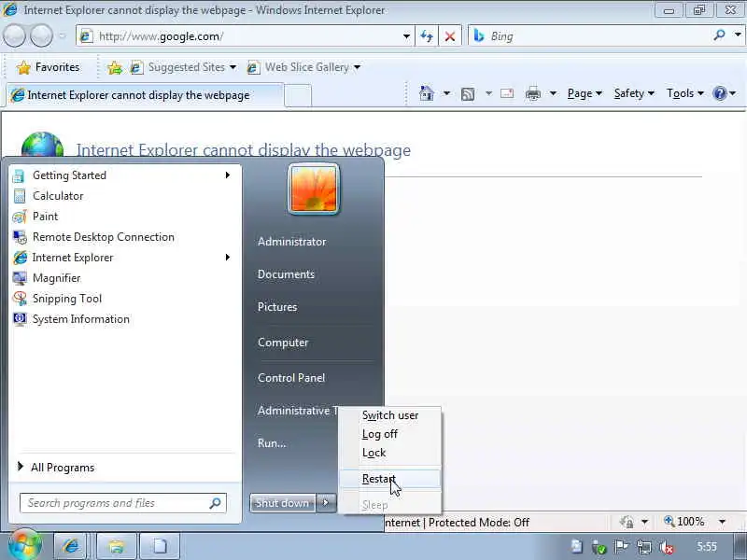This screenshot has width=747, height=560.
Task: Click Add to Favorites Bar icon
Action: [114, 67]
